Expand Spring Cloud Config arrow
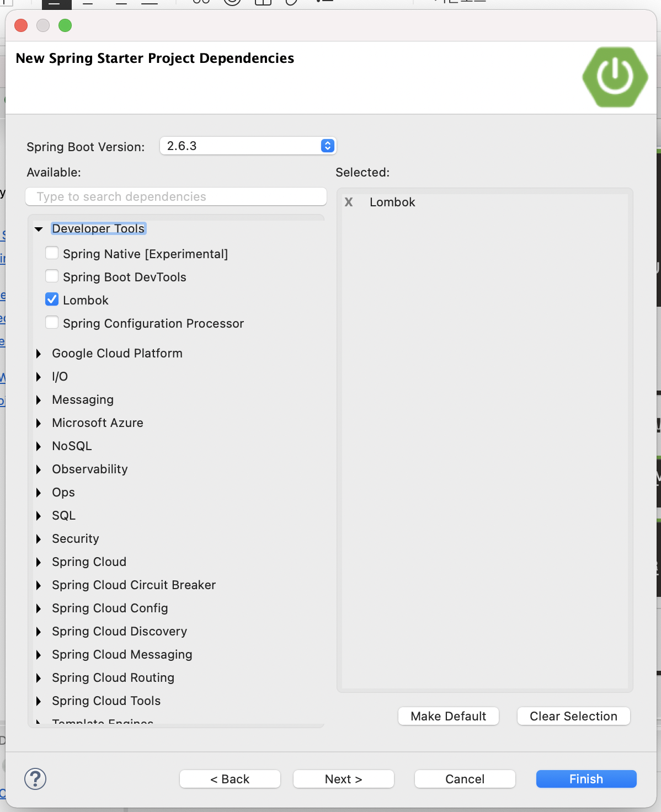This screenshot has height=812, width=661. coord(39,608)
